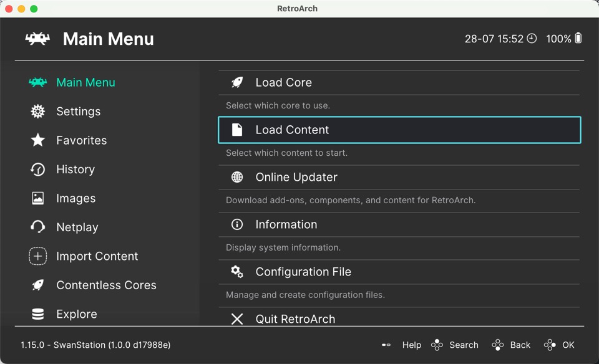Image resolution: width=599 pixels, height=364 pixels.
Task: Select the Netplay icon
Action: [x=37, y=227]
